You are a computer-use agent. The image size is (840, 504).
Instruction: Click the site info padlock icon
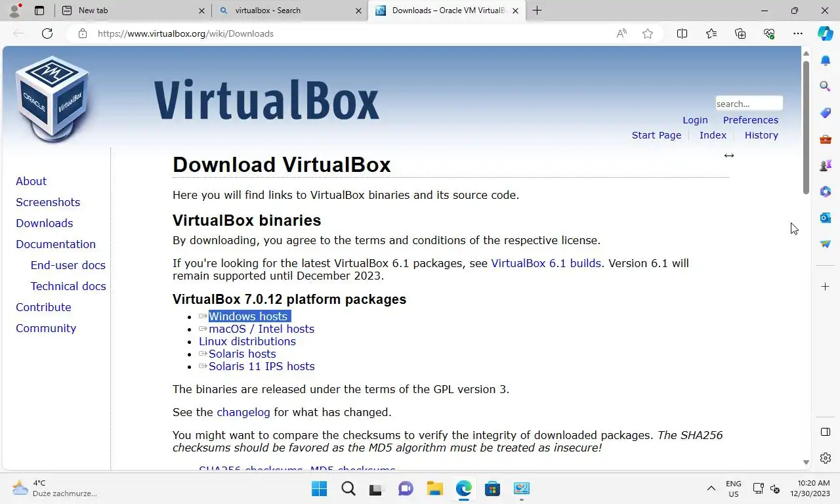[x=83, y=33]
